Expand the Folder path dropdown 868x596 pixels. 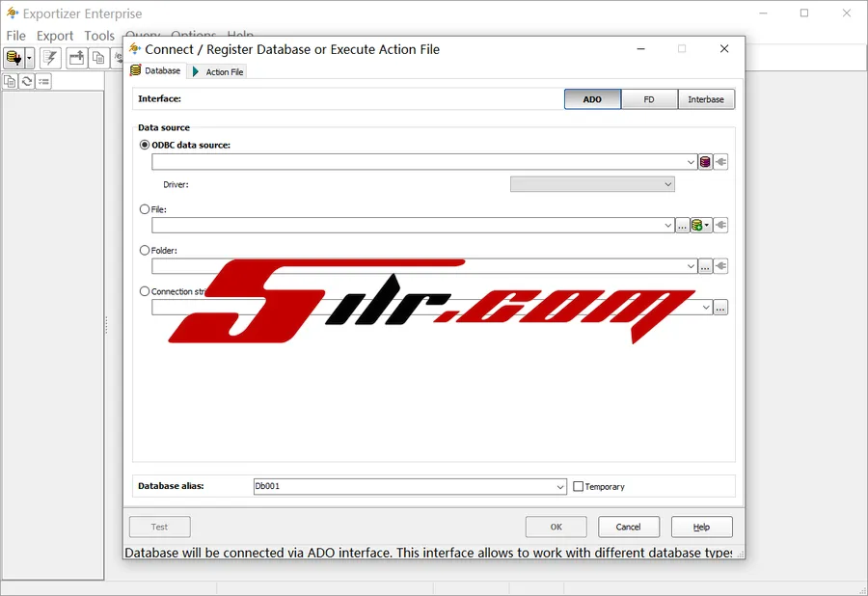pos(691,266)
